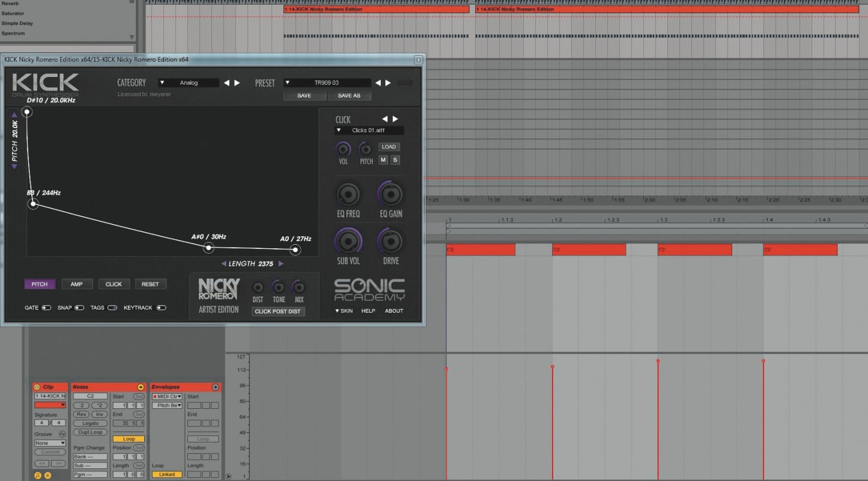The height and width of the screenshot is (481, 868).
Task: Click the Legato button
Action: [90, 423]
